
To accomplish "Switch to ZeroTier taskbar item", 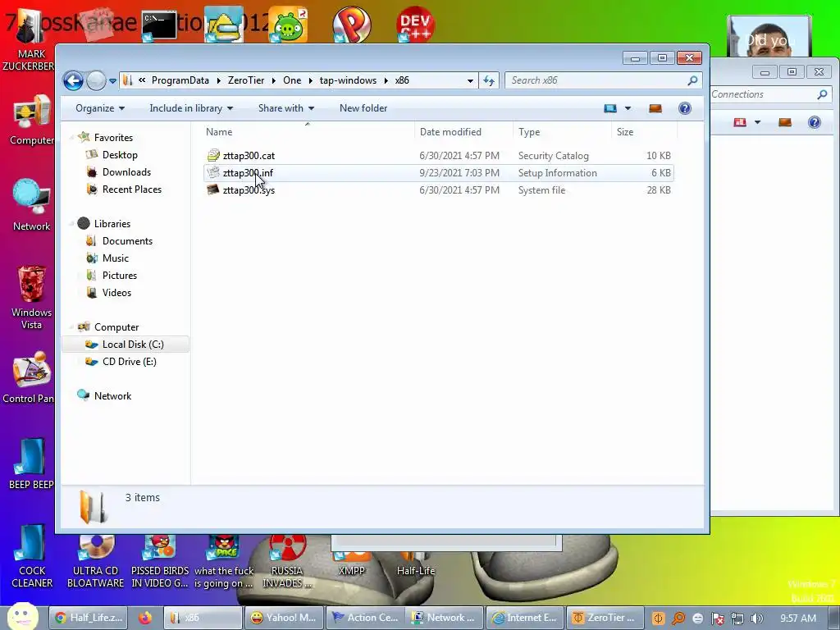I will (605, 618).
